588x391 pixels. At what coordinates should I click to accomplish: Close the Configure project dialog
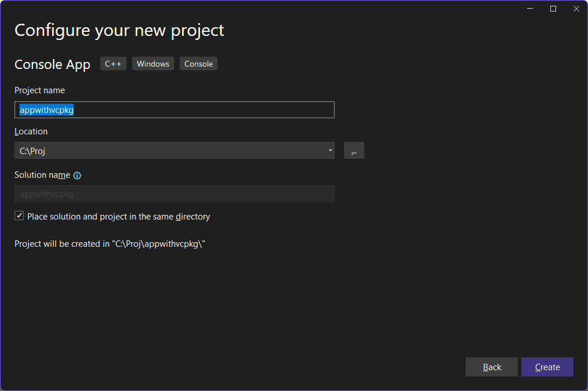tap(576, 9)
